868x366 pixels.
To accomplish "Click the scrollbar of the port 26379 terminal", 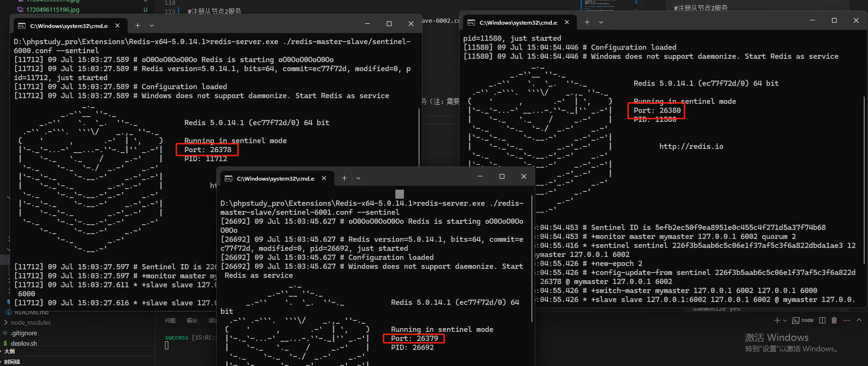I will (x=532, y=258).
